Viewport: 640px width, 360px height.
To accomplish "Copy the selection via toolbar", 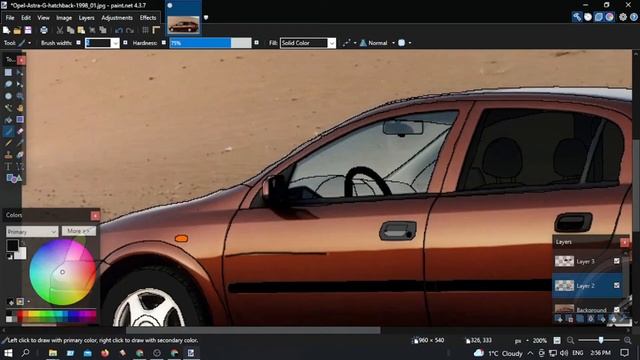I will tap(70, 30).
